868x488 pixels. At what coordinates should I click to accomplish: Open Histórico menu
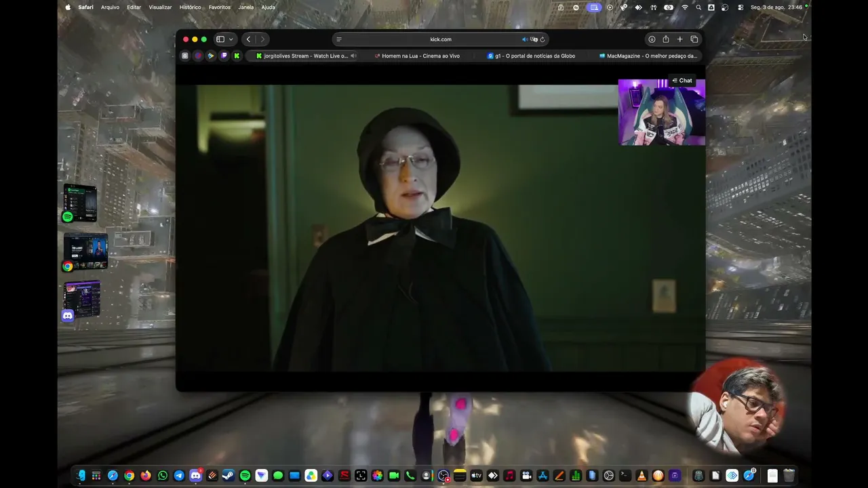pos(190,7)
